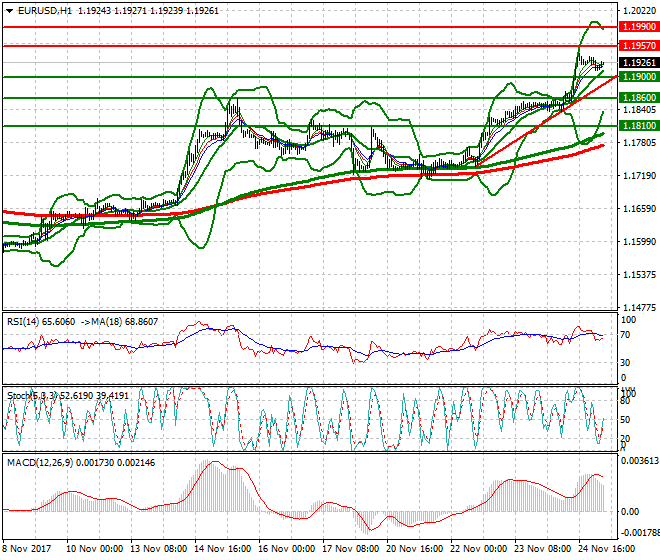Screen dimensions: 660x560
Task: Click the 1.17190 price scale value
Action: 639,176
